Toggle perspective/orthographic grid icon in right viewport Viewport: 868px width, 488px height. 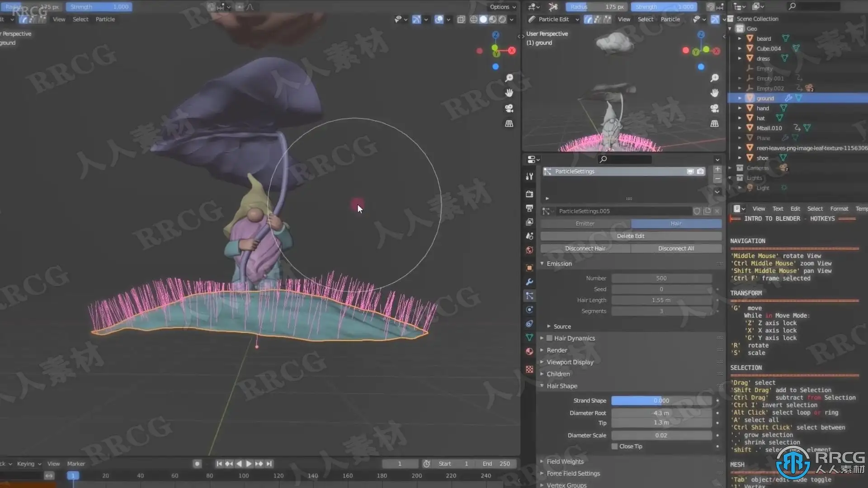click(714, 123)
